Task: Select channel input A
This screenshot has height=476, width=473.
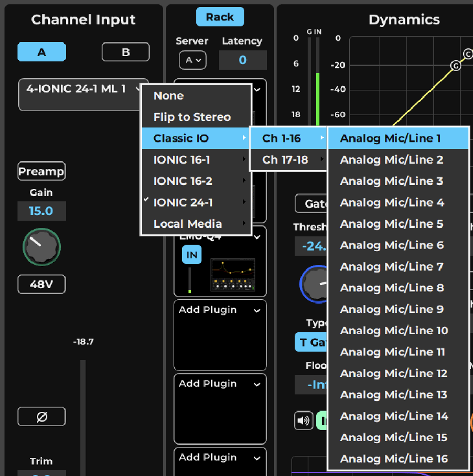Action: click(x=41, y=52)
